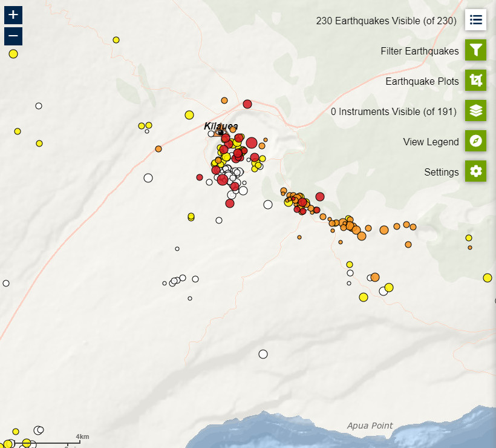
Task: Click the "Settings" text label
Action: [442, 172]
